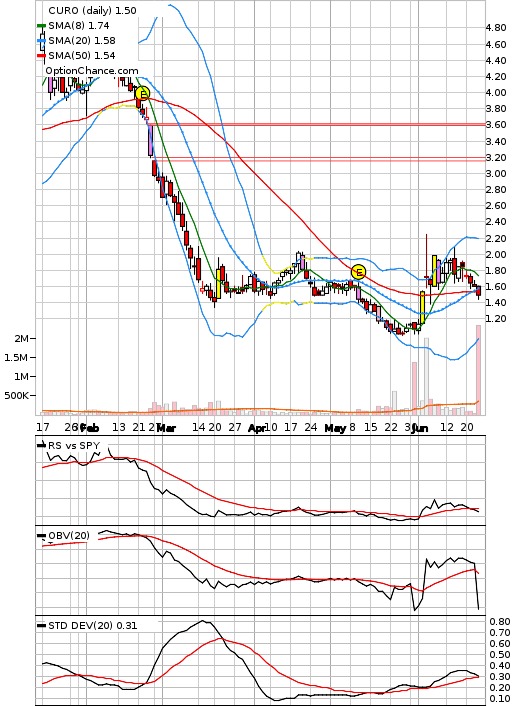526x706 pixels.
Task: Click the black legend marker beside OBV(20)
Action: click(41, 535)
